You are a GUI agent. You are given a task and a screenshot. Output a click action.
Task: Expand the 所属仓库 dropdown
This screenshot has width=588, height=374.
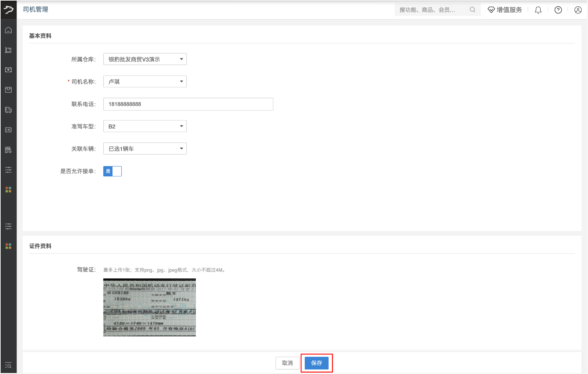coord(145,59)
